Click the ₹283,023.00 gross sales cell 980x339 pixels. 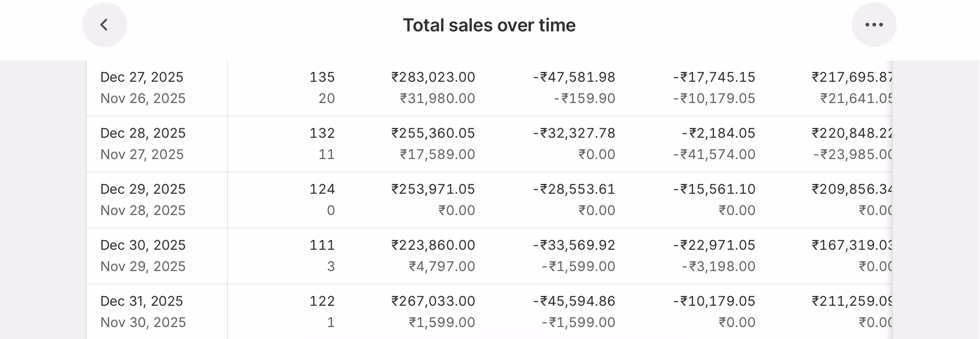click(x=433, y=77)
